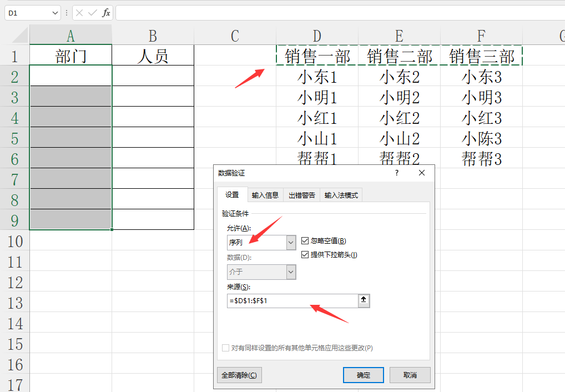Click cell containing 小红2

pos(399,118)
